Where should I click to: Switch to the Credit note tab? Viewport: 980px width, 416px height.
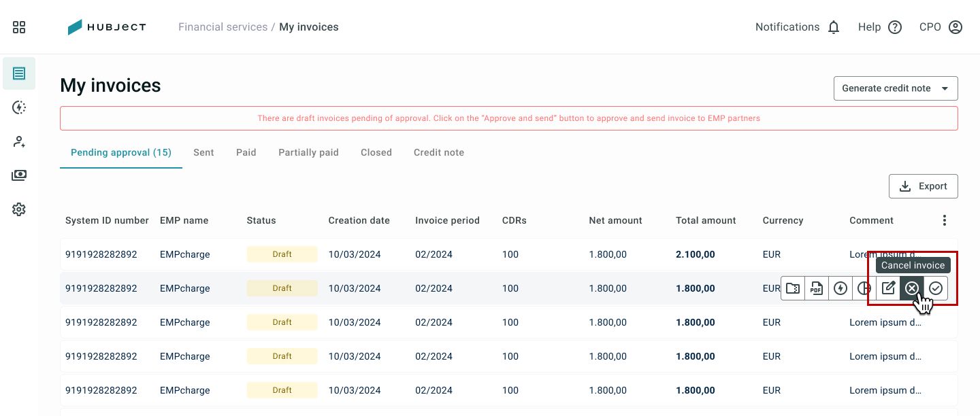(x=439, y=152)
